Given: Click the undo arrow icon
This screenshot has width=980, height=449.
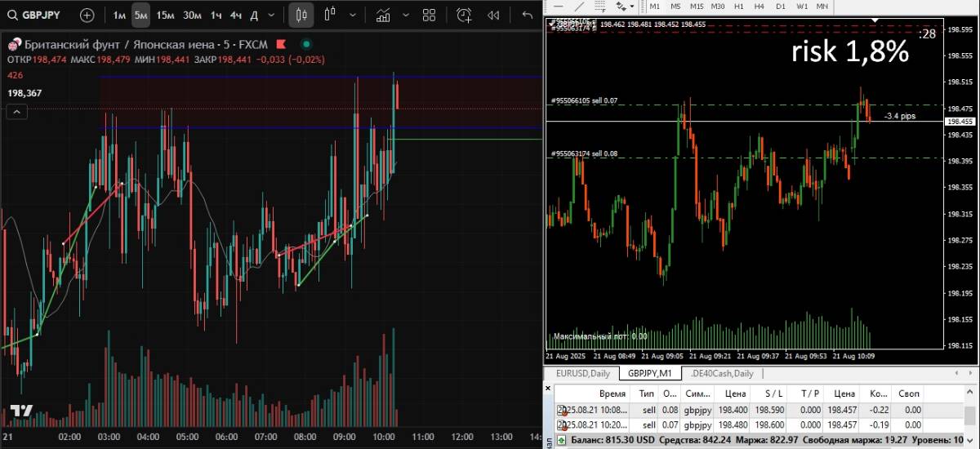Looking at the screenshot, I should (x=527, y=15).
